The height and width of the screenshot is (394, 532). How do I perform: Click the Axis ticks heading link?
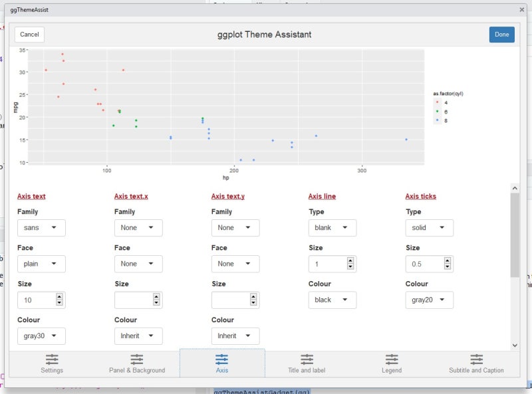pos(421,196)
